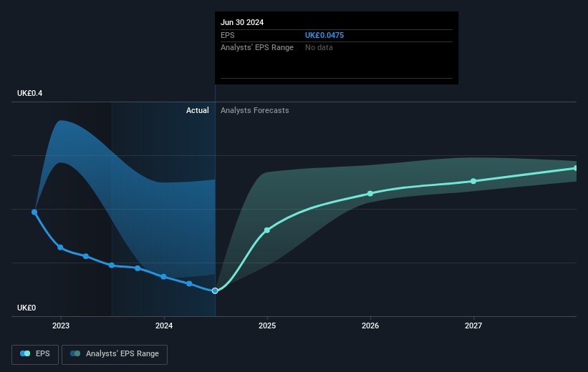Click the 2024 x-axis label
Image resolution: width=588 pixels, height=372 pixels.
pyautogui.click(x=164, y=326)
